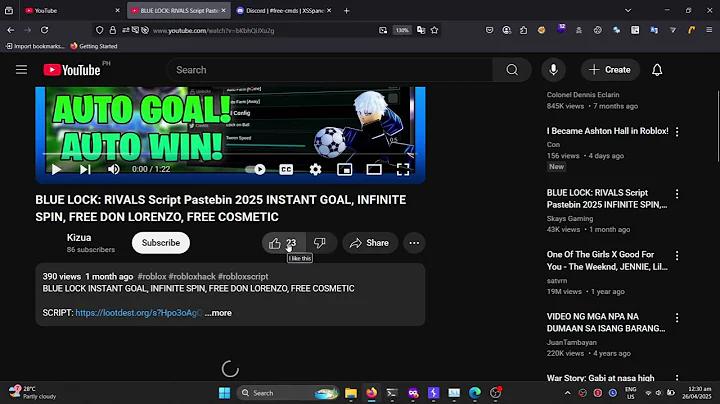Click into the YouTube search field
Viewport: 720px width, 404px height.
(x=331, y=70)
